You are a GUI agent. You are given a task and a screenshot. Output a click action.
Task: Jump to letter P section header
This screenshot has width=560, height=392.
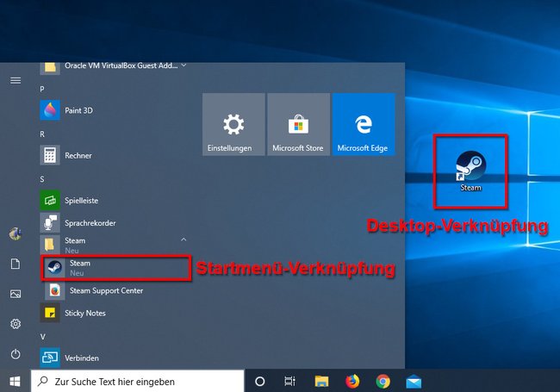click(x=42, y=89)
